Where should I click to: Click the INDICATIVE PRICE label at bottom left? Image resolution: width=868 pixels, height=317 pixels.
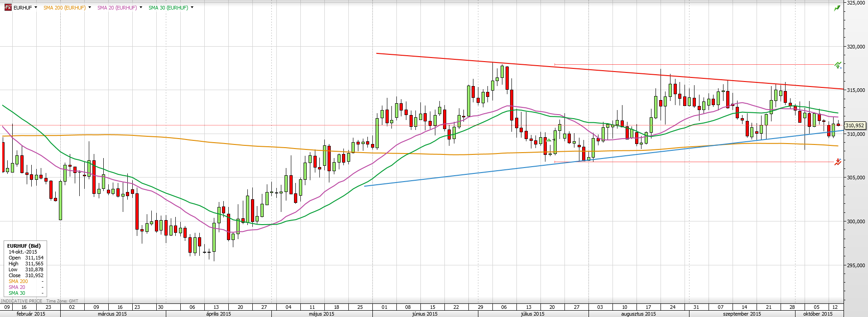(x=21, y=301)
